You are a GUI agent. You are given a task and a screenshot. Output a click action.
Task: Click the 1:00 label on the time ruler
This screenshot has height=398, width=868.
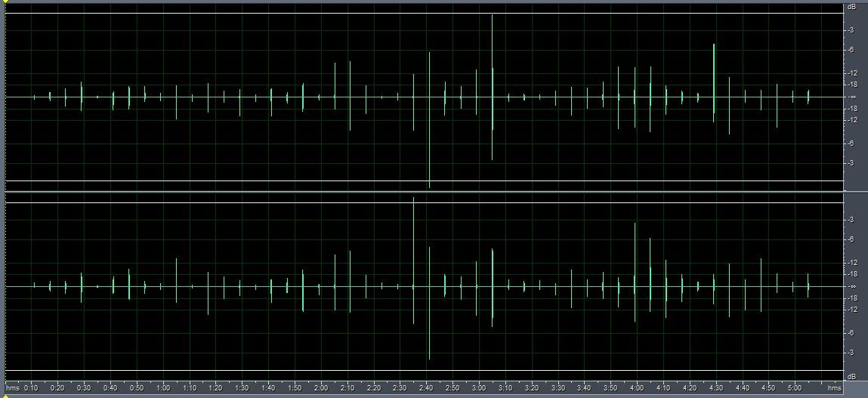tap(163, 389)
